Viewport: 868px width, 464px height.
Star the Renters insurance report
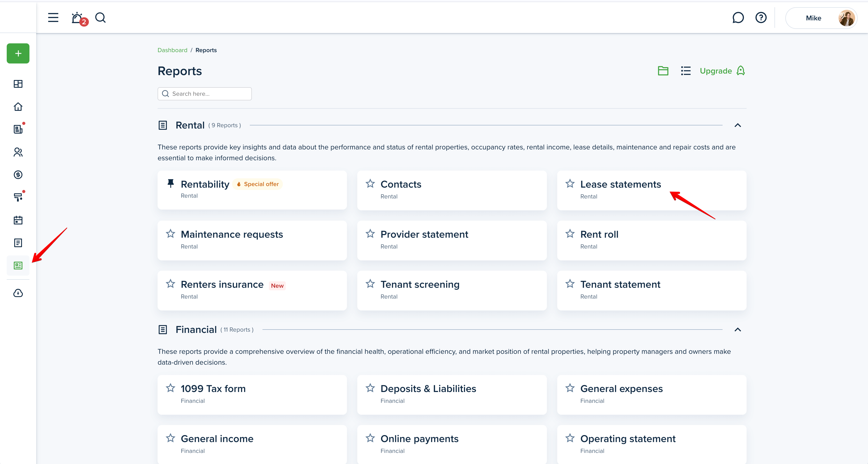pos(171,284)
